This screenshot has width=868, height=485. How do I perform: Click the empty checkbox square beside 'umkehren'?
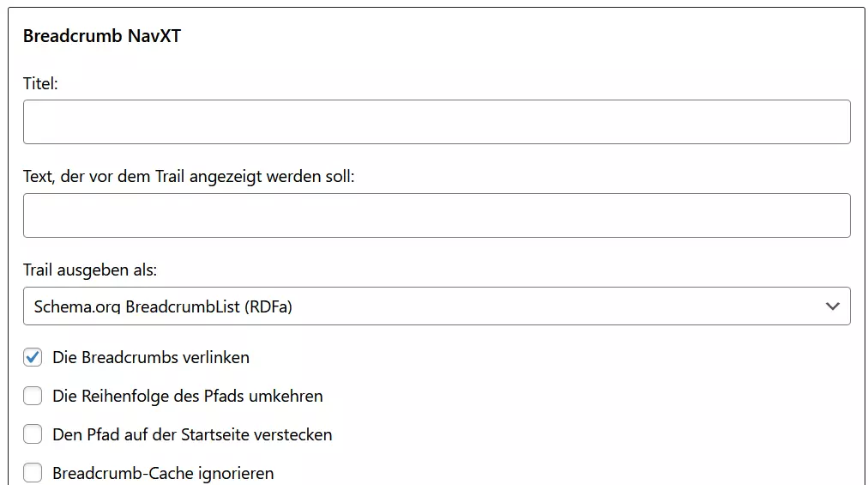(33, 396)
